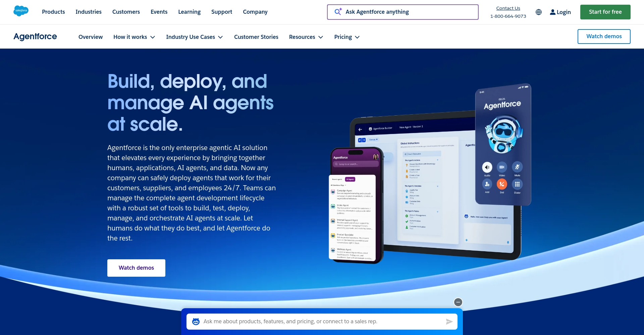Click the Watch demos hero button
Viewport: 644px width, 335px height.
136,268
